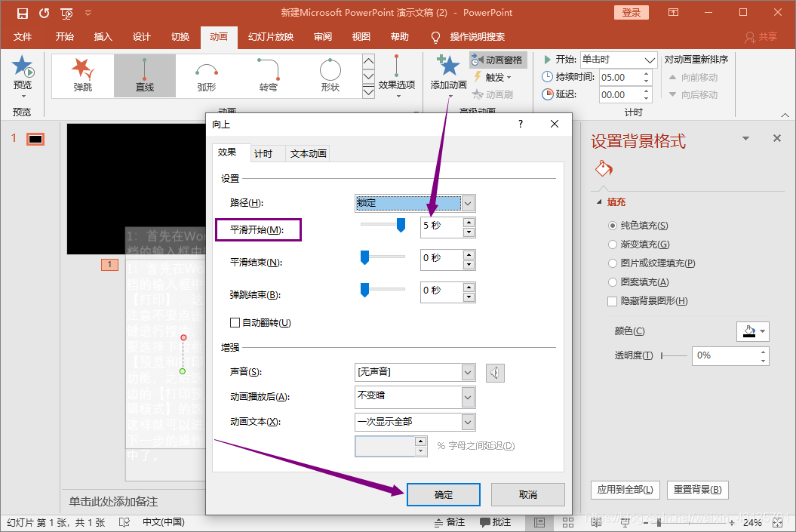796x532 pixels.
Task: Expand the animation gallery More arrow
Action: tap(368, 91)
